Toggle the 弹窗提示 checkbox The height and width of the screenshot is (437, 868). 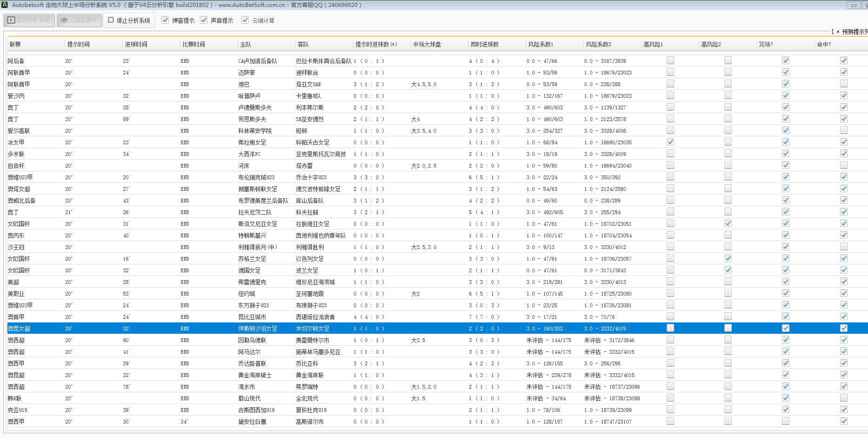point(165,20)
